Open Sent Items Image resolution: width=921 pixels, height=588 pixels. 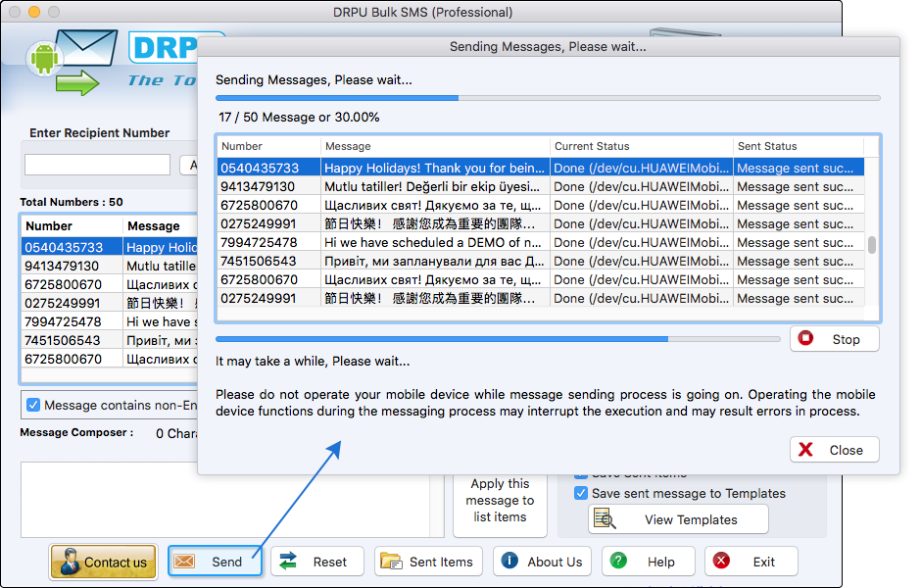pos(429,562)
